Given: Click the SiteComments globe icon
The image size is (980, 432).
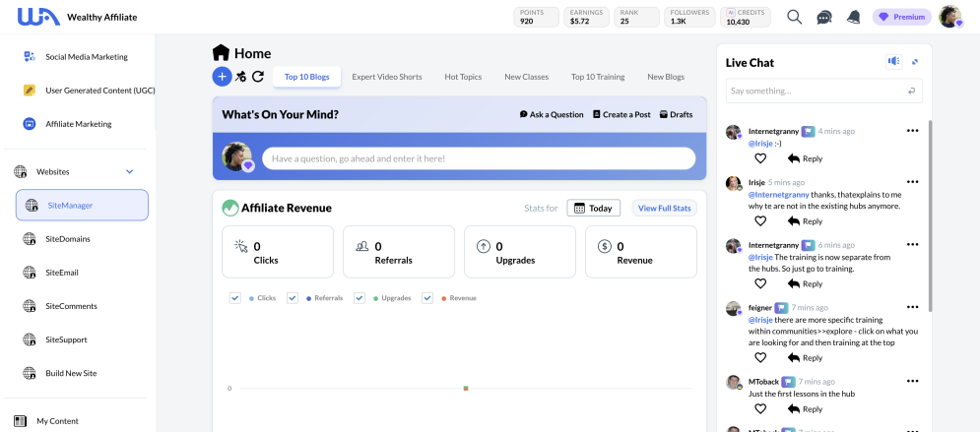Looking at the screenshot, I should tap(30, 306).
